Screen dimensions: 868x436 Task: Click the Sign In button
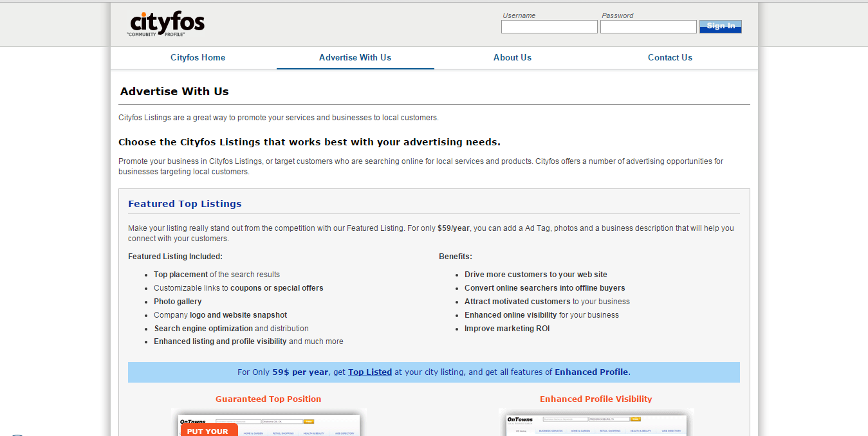pyautogui.click(x=721, y=26)
